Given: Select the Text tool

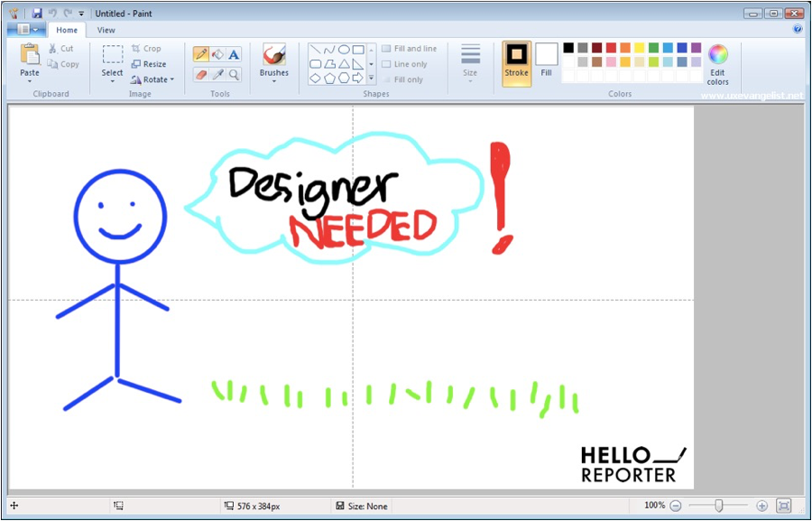Looking at the screenshot, I should pyautogui.click(x=234, y=55).
